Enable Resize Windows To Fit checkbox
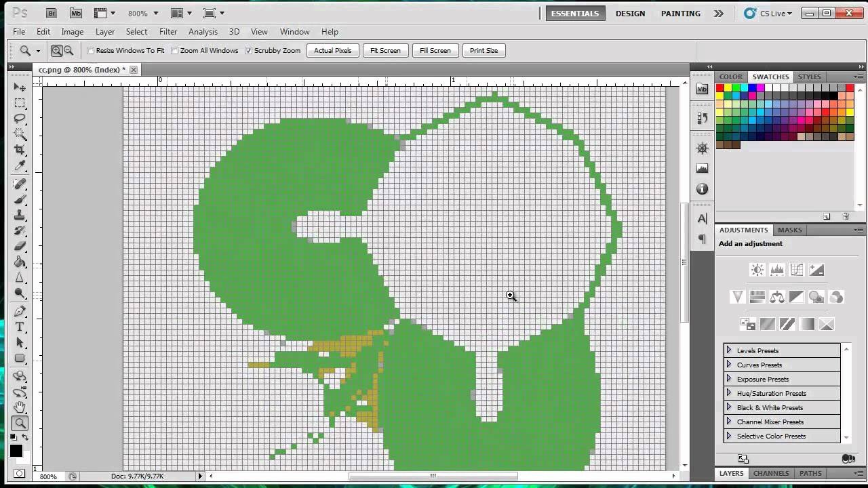Image resolution: width=868 pixels, height=488 pixels. tap(90, 50)
